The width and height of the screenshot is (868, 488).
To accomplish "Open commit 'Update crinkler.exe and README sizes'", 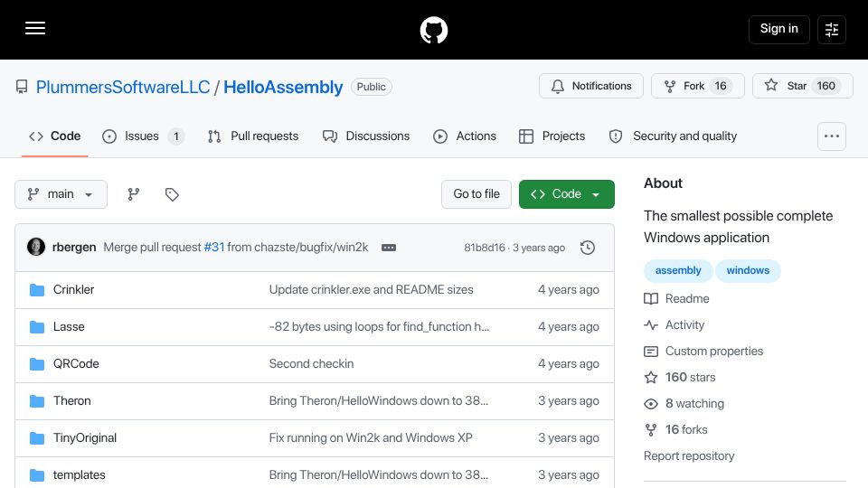I will click(371, 290).
